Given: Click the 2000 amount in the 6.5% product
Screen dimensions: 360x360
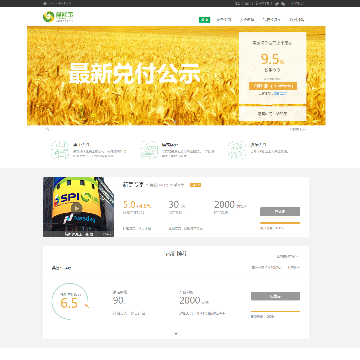Looking at the screenshot, I should 190,300.
